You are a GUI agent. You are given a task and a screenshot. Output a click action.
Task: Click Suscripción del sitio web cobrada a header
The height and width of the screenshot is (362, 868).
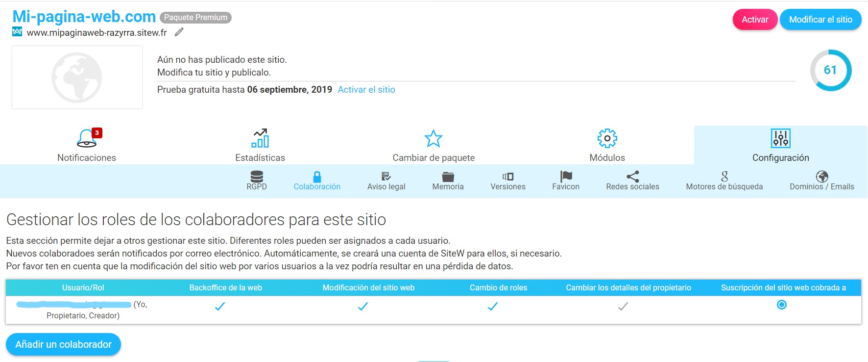pos(783,287)
